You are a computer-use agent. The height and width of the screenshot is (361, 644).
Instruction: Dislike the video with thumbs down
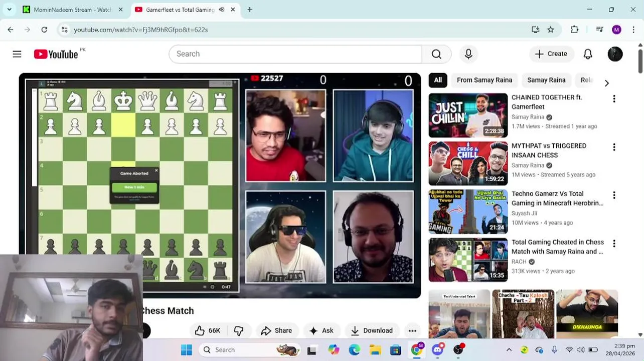(239, 330)
